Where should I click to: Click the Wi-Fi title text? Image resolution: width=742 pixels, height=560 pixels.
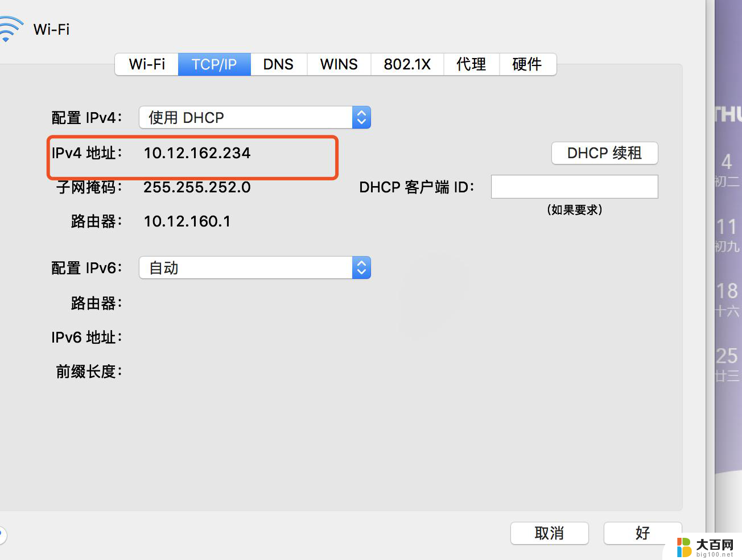tap(52, 30)
